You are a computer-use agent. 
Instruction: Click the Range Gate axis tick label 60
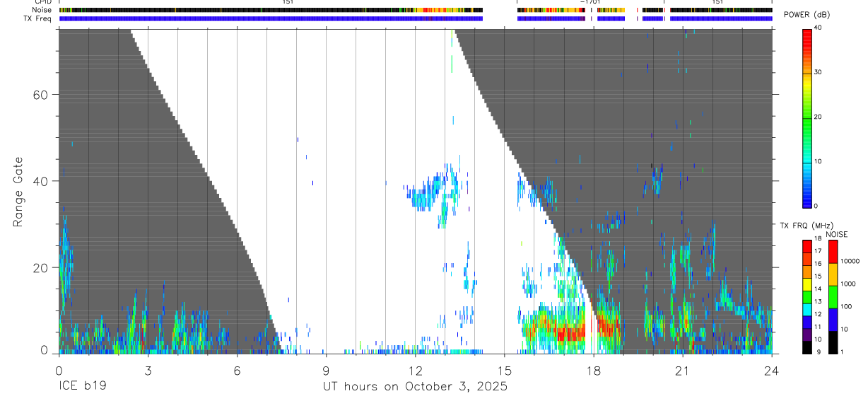(x=41, y=95)
